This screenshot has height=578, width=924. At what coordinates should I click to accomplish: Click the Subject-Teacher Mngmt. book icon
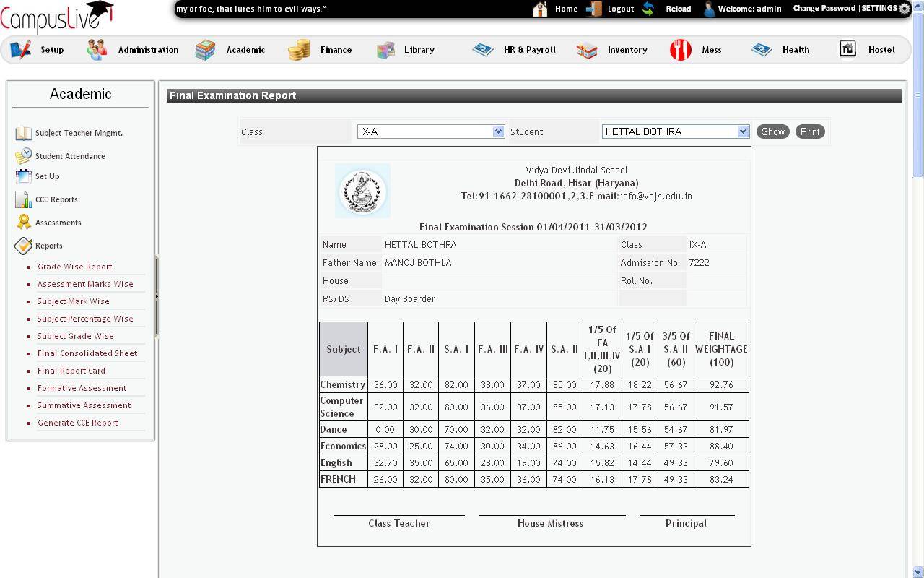click(24, 133)
